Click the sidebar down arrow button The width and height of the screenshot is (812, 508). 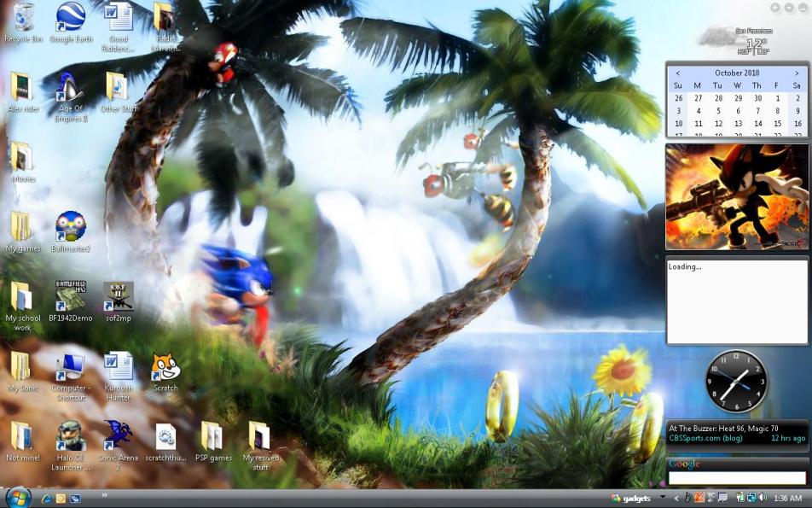[x=789, y=7]
